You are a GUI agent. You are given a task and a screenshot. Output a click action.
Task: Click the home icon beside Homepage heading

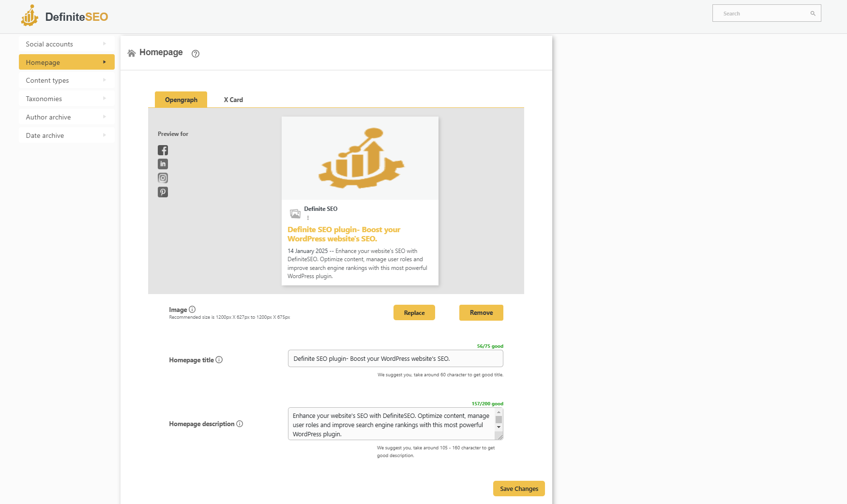click(132, 53)
